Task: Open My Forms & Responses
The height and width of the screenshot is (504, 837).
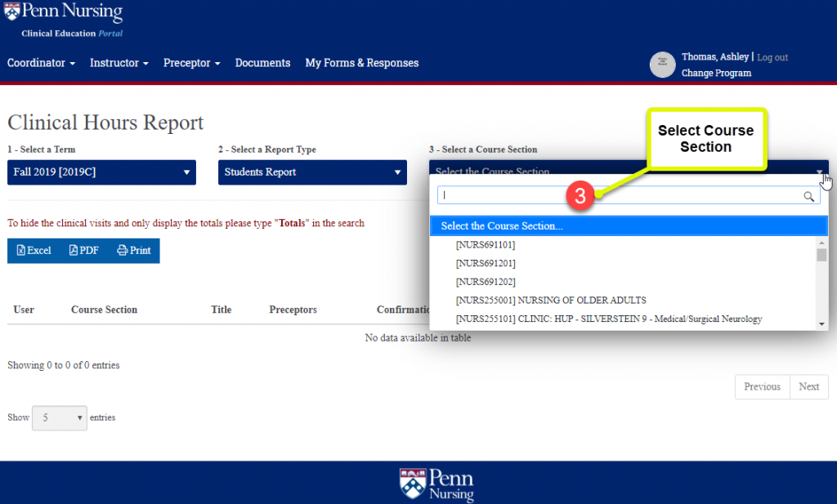Action: tap(361, 63)
